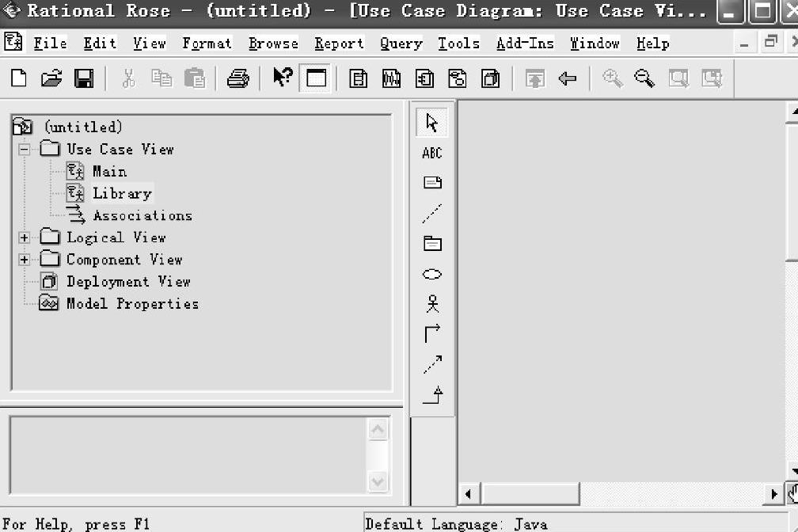The image size is (798, 532).
Task: Open the Query menu
Action: pyautogui.click(x=401, y=44)
